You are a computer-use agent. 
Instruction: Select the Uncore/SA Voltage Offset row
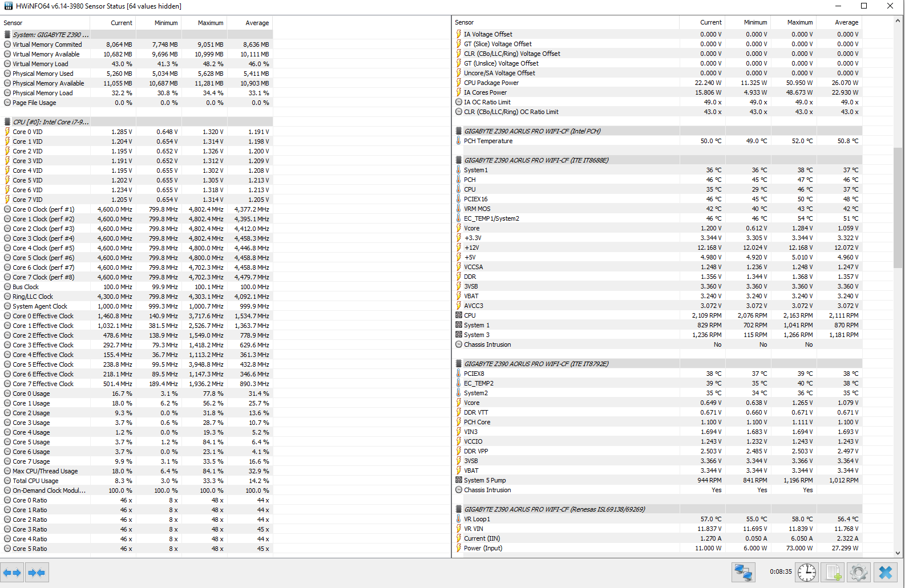(x=657, y=73)
